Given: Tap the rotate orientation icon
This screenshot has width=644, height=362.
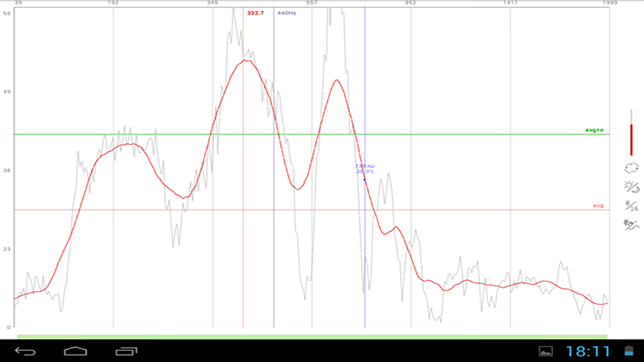Looking at the screenshot, I should tap(632, 168).
